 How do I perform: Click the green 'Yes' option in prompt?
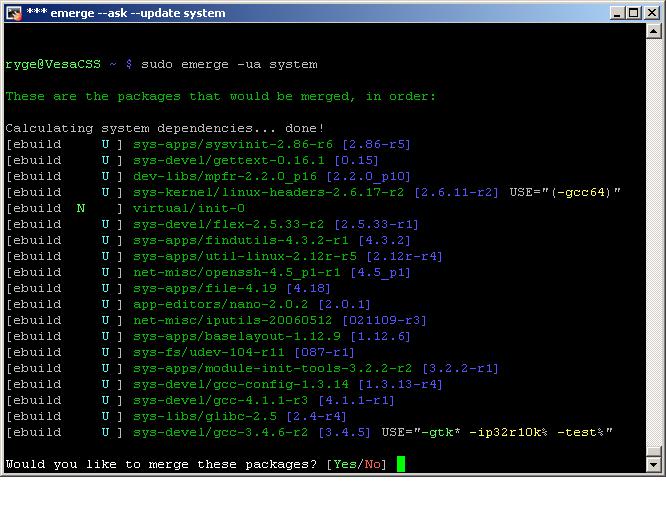[x=345, y=464]
